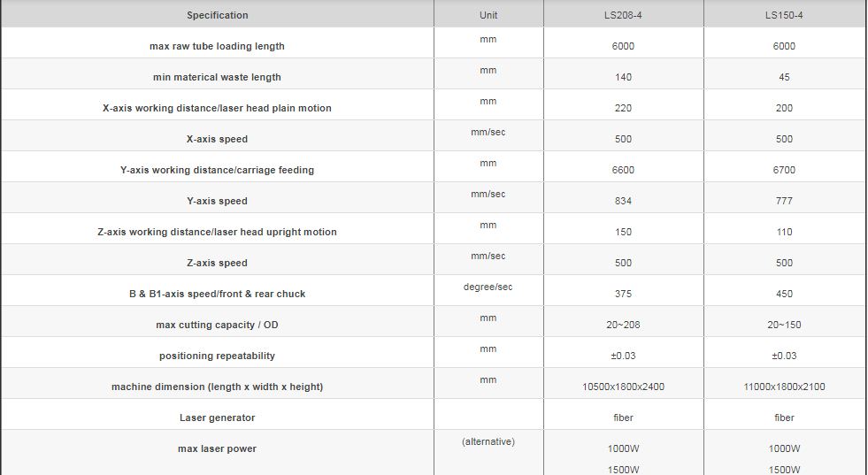Click the Laser generator row label
This screenshot has height=475, width=868.
tap(217, 418)
